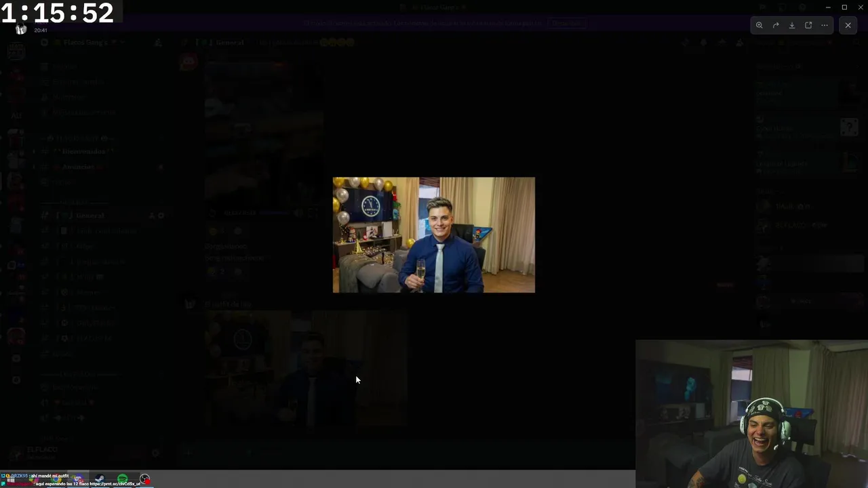868x488 pixels.
Task: Close the image viewer with the X button
Action: pos(848,25)
